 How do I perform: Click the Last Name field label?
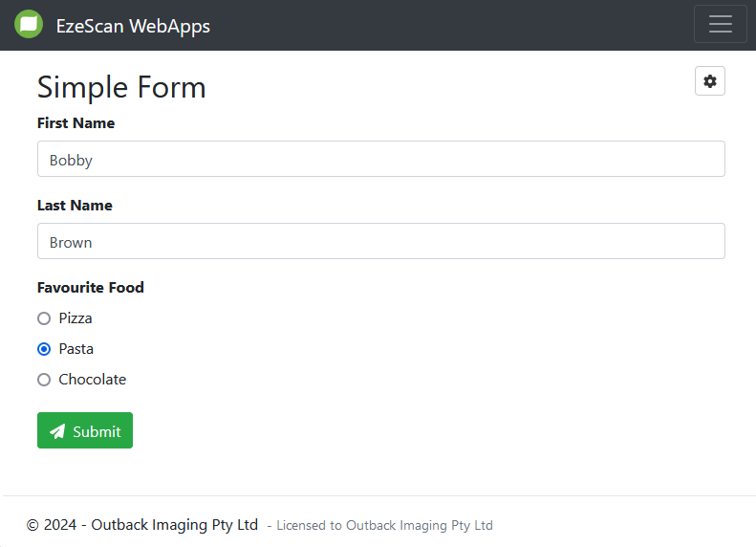pos(75,206)
